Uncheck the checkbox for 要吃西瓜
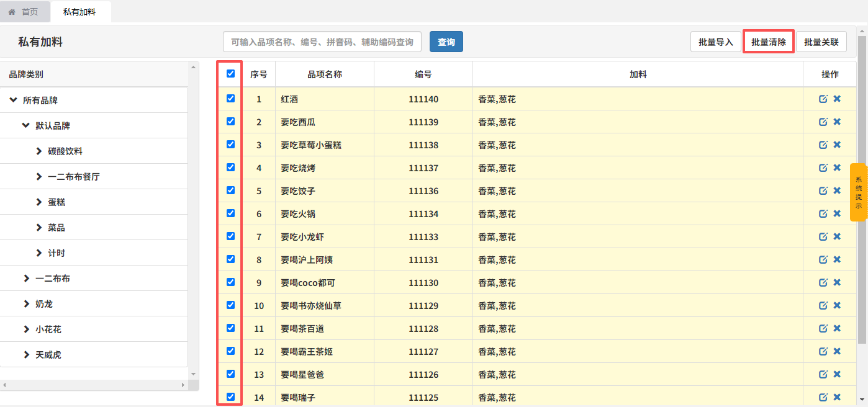This screenshot has width=868, height=407. point(230,121)
